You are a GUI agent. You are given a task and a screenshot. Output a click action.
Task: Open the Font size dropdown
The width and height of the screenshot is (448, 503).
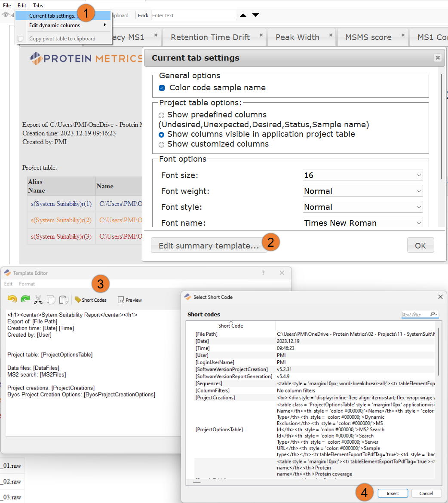(x=362, y=175)
